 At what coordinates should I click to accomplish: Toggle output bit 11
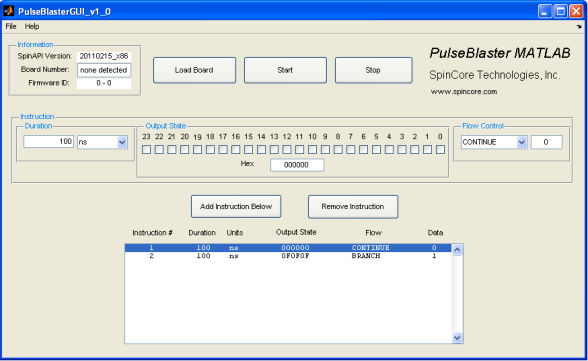click(300, 150)
